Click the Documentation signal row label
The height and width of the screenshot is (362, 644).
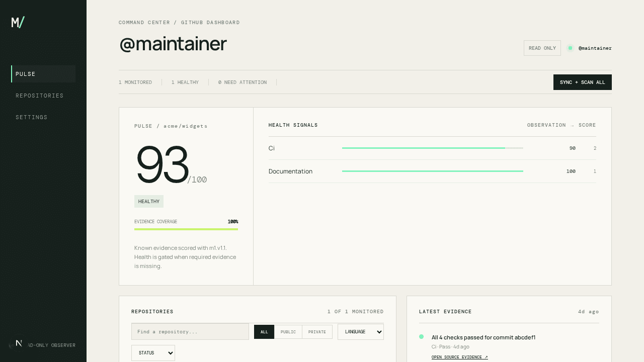tap(290, 171)
